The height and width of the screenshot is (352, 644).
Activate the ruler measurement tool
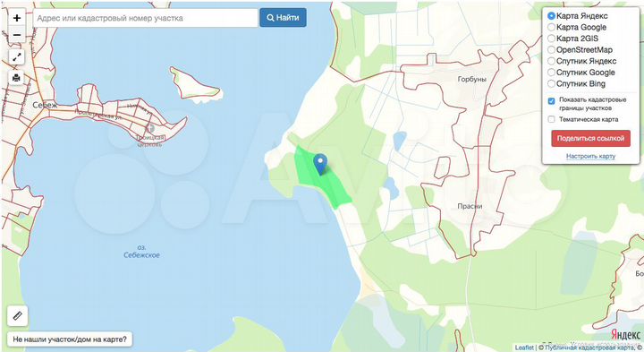pyautogui.click(x=17, y=316)
